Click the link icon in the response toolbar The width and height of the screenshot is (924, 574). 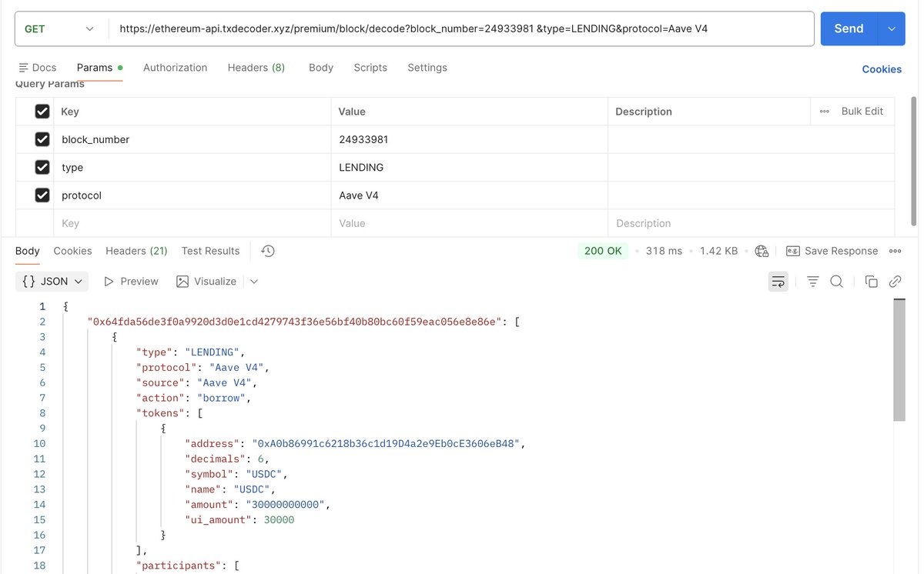(895, 282)
